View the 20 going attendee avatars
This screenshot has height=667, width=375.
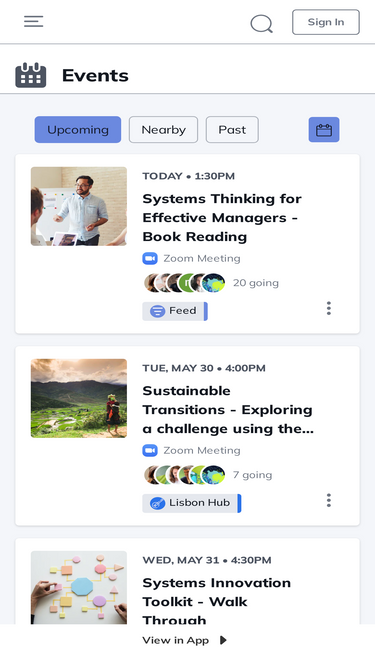point(185,283)
